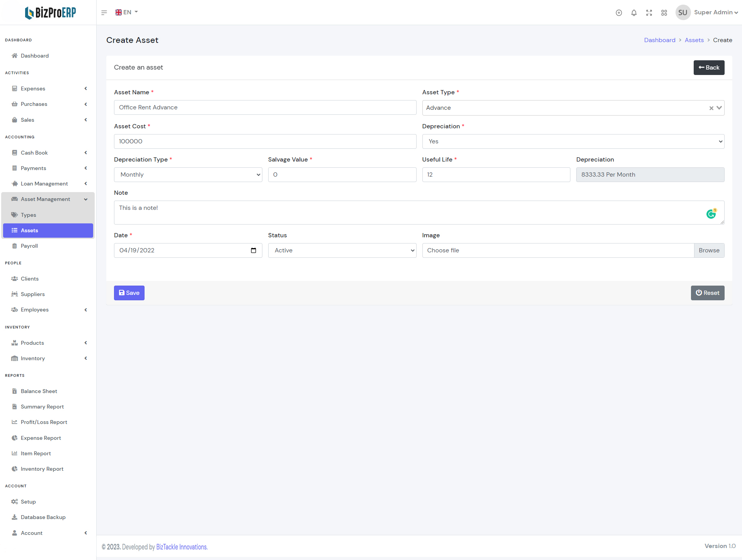Image resolution: width=742 pixels, height=560 pixels.
Task: Open the Balance Sheet report
Action: (39, 391)
